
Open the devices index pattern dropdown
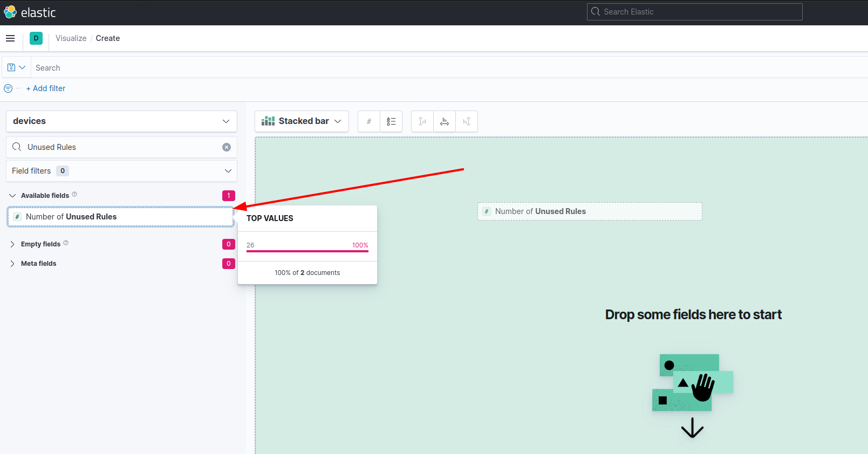(121, 121)
